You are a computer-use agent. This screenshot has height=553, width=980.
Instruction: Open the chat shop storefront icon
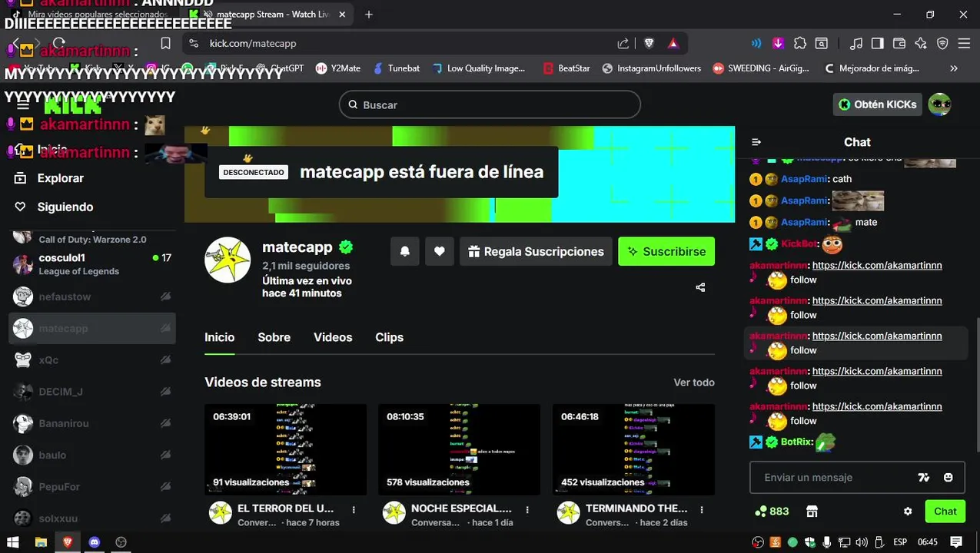pyautogui.click(x=812, y=512)
